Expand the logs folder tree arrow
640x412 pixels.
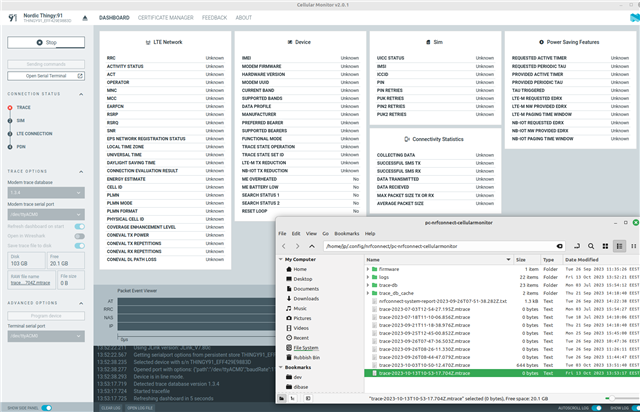pos(368,277)
